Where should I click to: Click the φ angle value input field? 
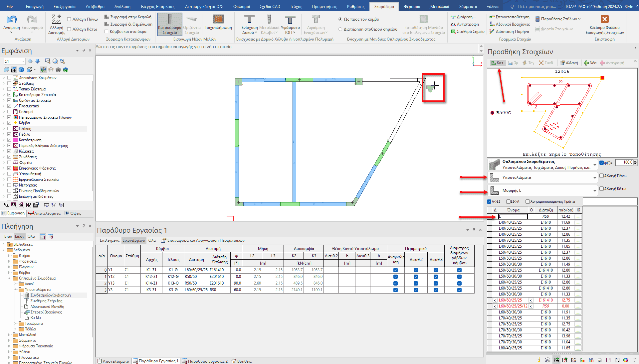pos(624,163)
